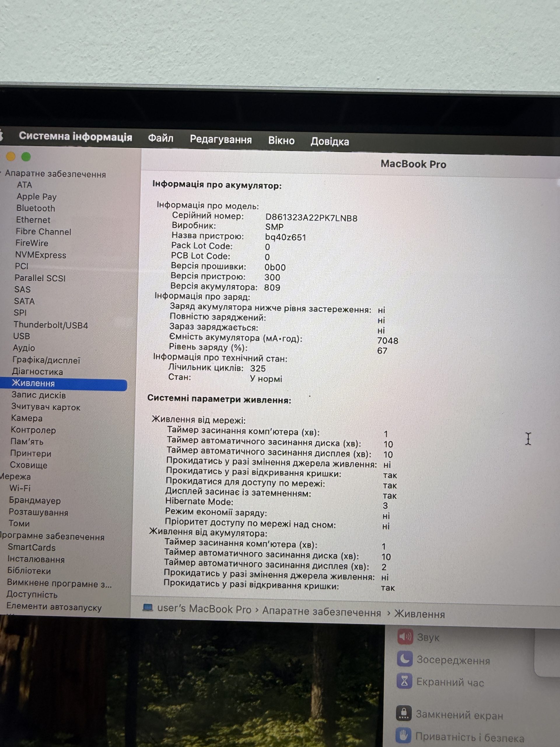
Task: Select the Мережа section header
Action: [x=15, y=477]
